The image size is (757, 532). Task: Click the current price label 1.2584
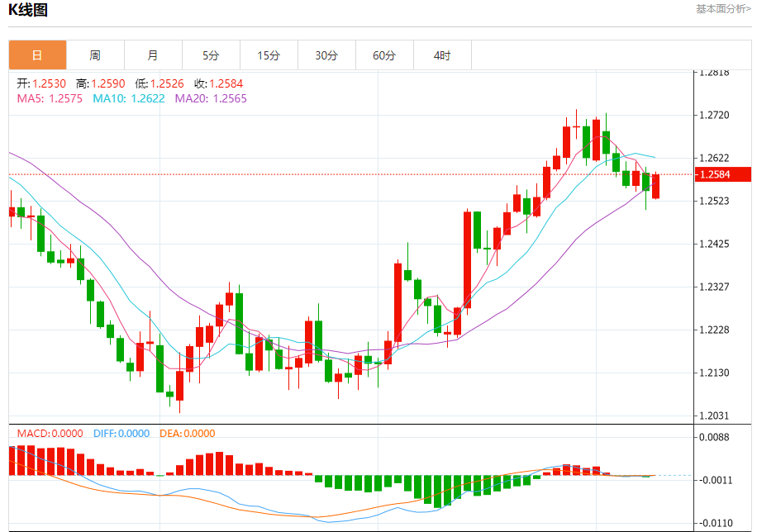723,174
